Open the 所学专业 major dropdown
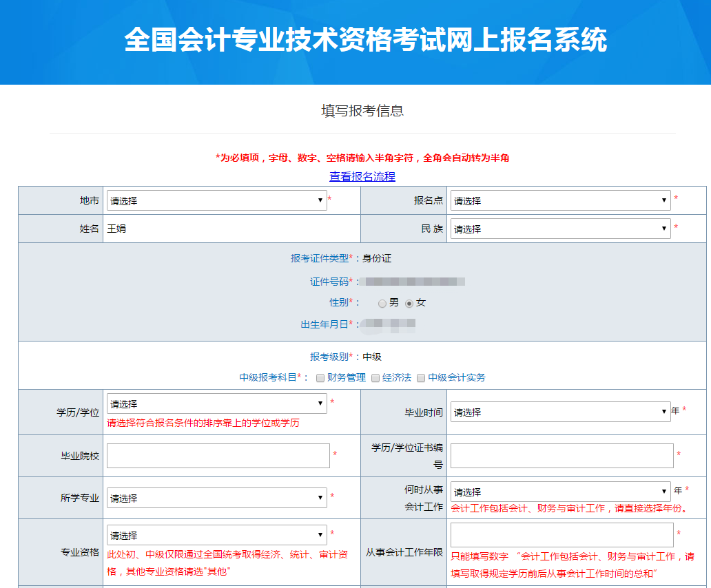The image size is (711, 588). [x=217, y=498]
